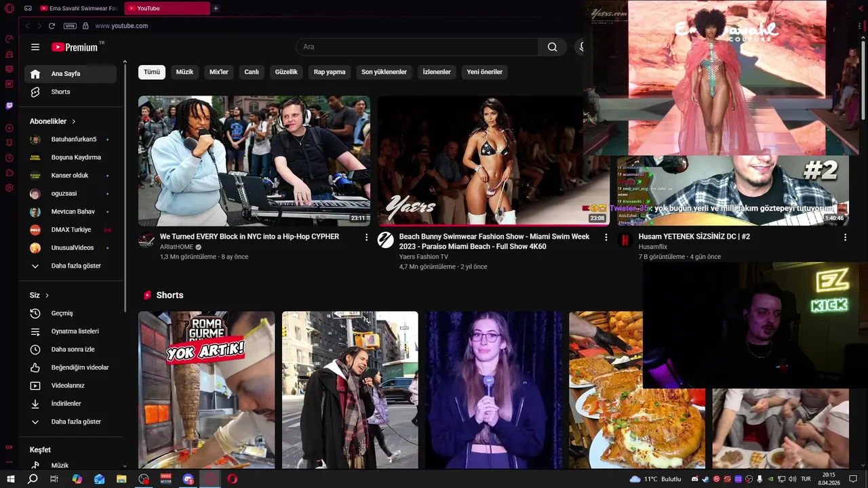Open History clock in Opera sidebar
The width and height of the screenshot is (868, 488).
coord(9,158)
